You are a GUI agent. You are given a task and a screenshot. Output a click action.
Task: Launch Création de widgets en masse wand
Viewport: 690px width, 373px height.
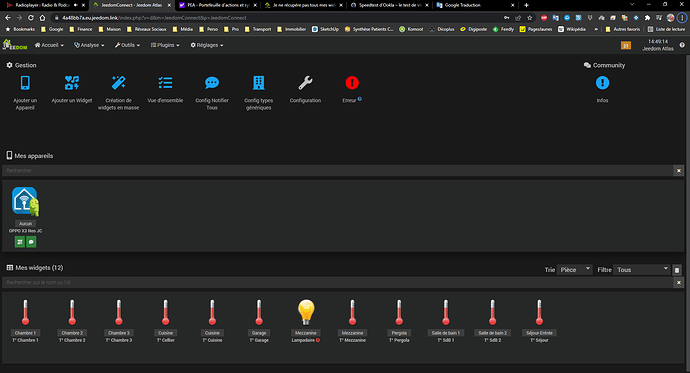[118, 83]
